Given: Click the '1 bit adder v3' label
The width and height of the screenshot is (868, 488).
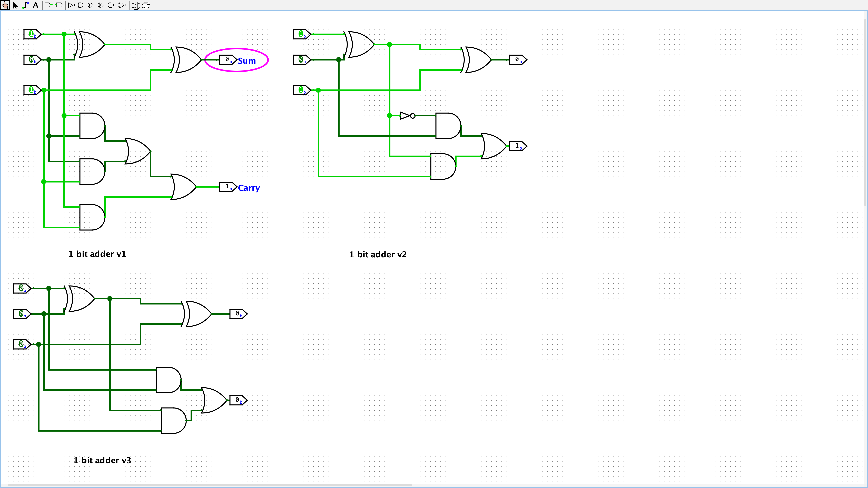Looking at the screenshot, I should [102, 460].
